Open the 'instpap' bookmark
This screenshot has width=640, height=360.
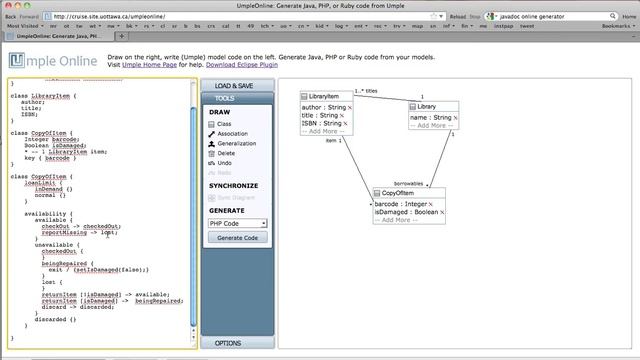[503, 26]
